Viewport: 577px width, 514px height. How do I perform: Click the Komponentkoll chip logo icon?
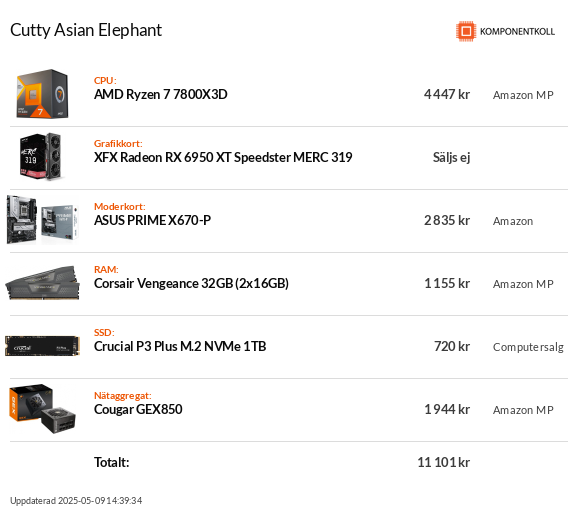tap(466, 31)
